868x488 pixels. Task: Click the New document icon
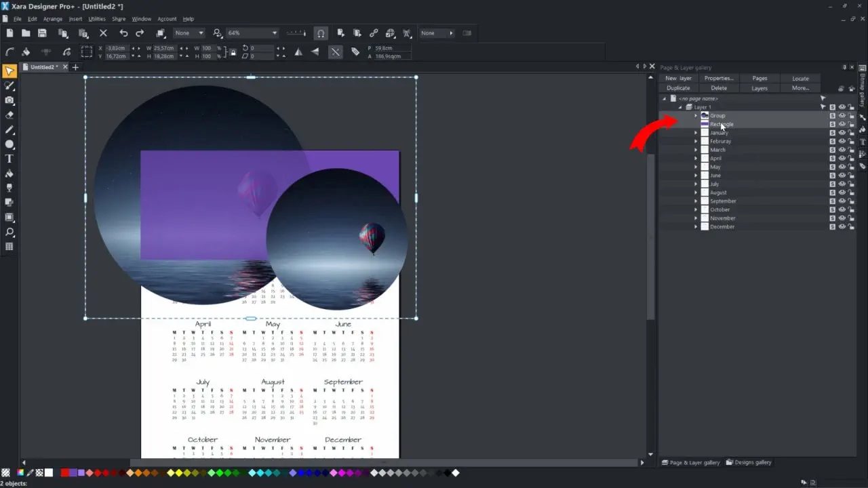coord(9,33)
